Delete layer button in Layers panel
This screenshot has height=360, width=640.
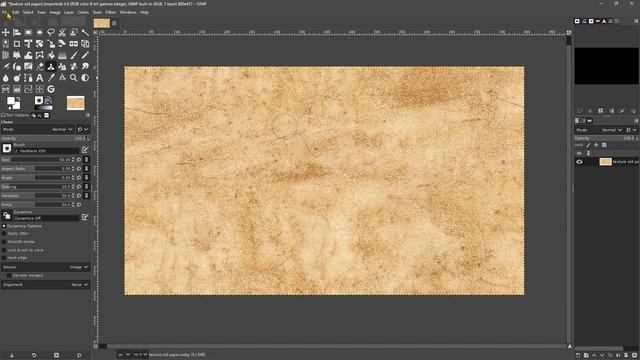pyautogui.click(x=634, y=356)
